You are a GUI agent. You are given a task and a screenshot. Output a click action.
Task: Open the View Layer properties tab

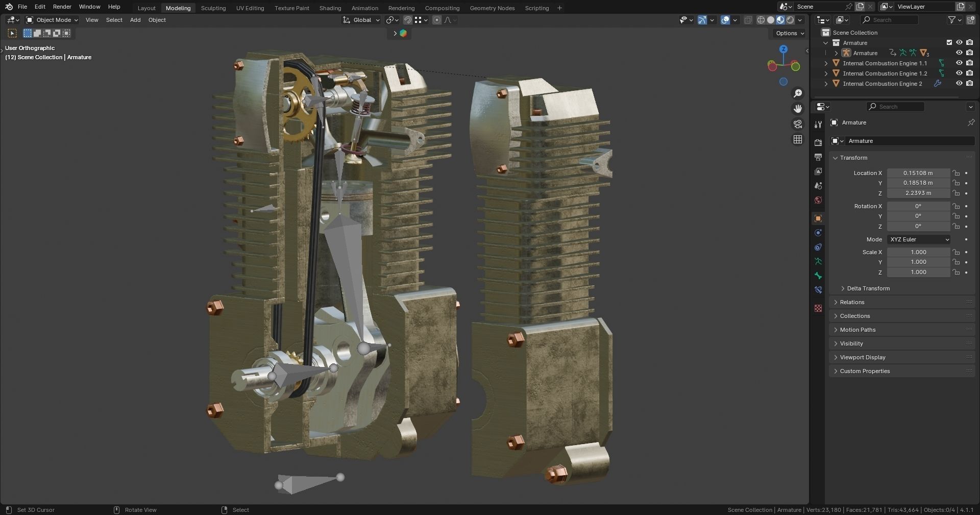(818, 171)
